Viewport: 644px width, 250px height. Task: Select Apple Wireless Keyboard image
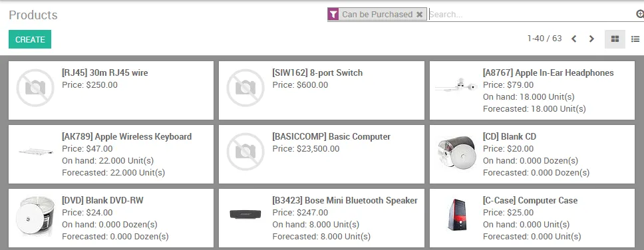tap(35, 152)
